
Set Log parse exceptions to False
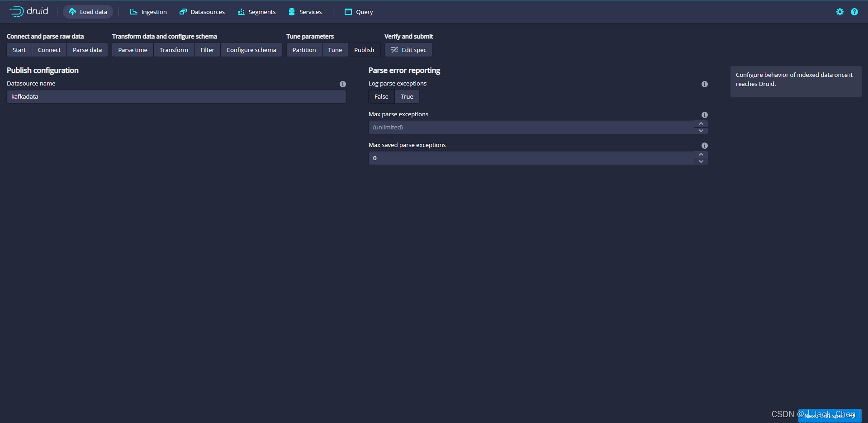(x=381, y=96)
